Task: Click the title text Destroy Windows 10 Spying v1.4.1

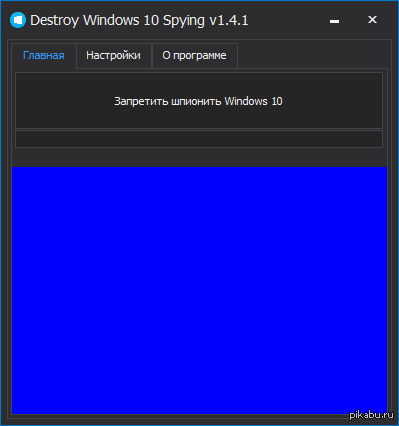Action: 139,21
